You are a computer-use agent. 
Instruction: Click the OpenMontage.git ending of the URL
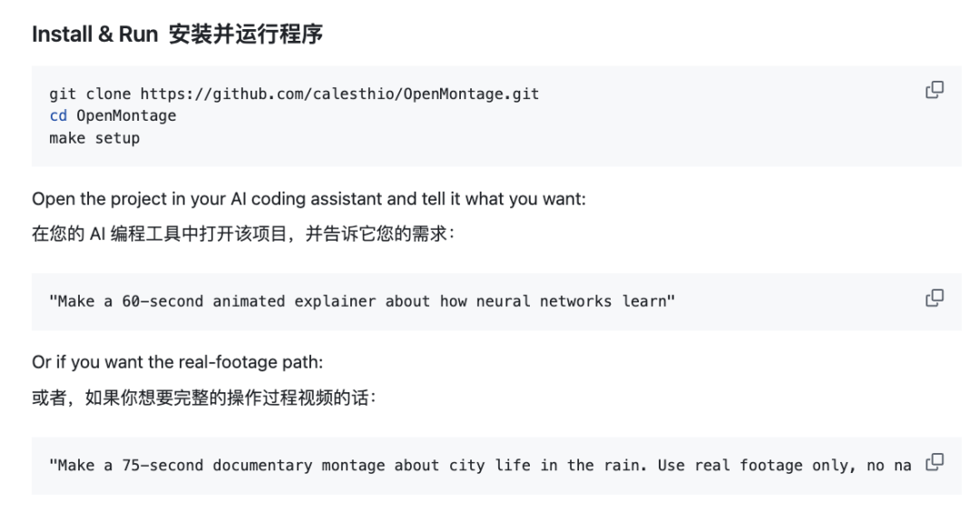[x=471, y=94]
